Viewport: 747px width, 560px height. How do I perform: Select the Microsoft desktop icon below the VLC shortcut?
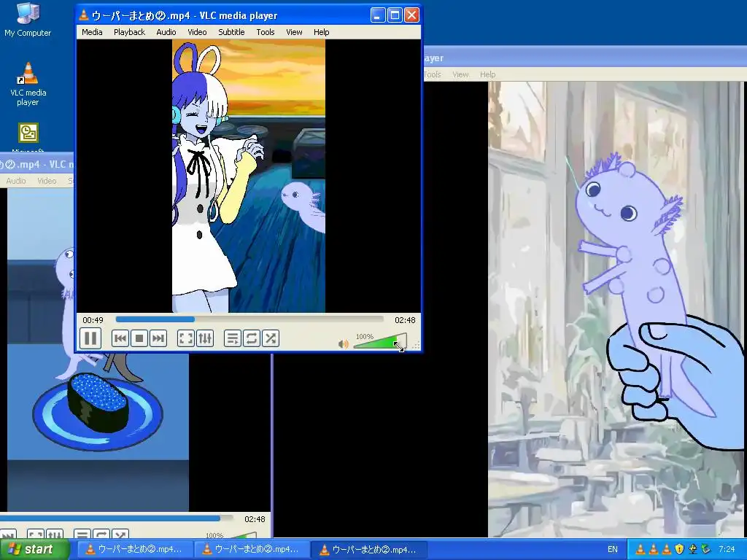pyautogui.click(x=28, y=138)
